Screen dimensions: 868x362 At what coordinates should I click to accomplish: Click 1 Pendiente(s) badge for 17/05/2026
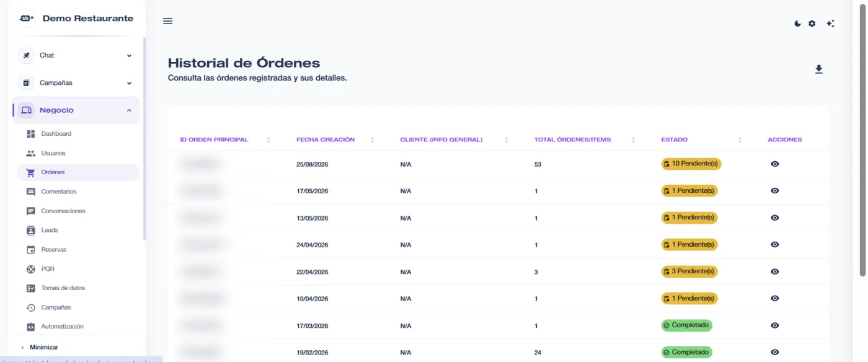pyautogui.click(x=689, y=191)
